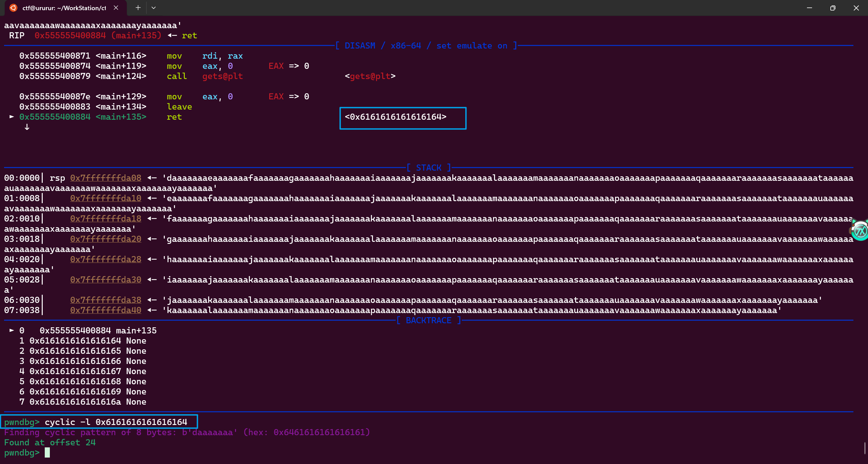Click the current instruction arrow at main+135
Viewport: 868px width, 464px height.
click(12, 117)
